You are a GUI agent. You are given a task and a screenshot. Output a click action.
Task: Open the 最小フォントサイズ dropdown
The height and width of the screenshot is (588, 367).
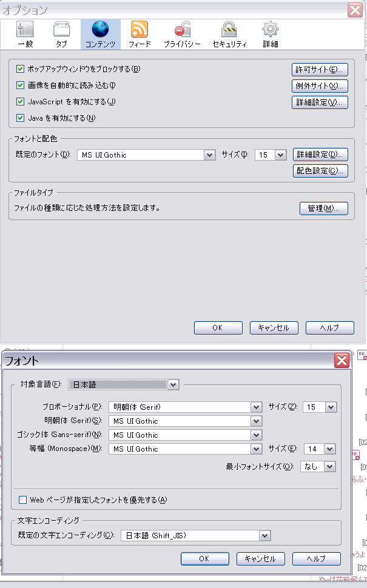click(x=317, y=467)
